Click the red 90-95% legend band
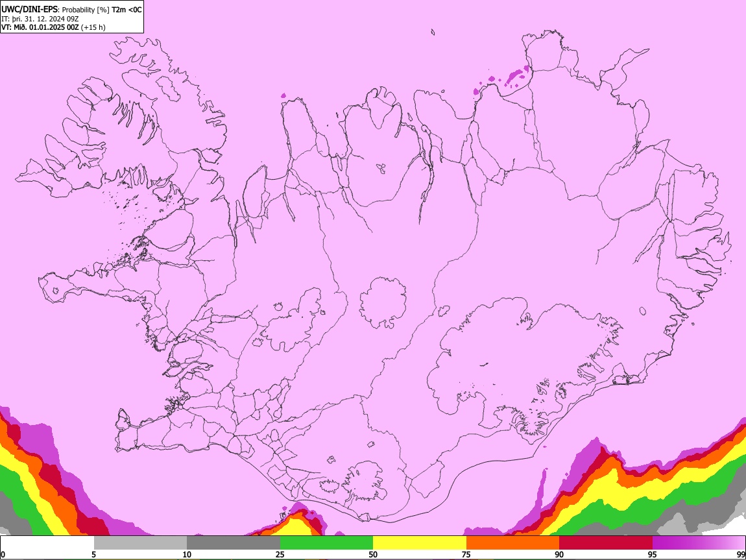This screenshot has width=746, height=560. tap(606, 542)
